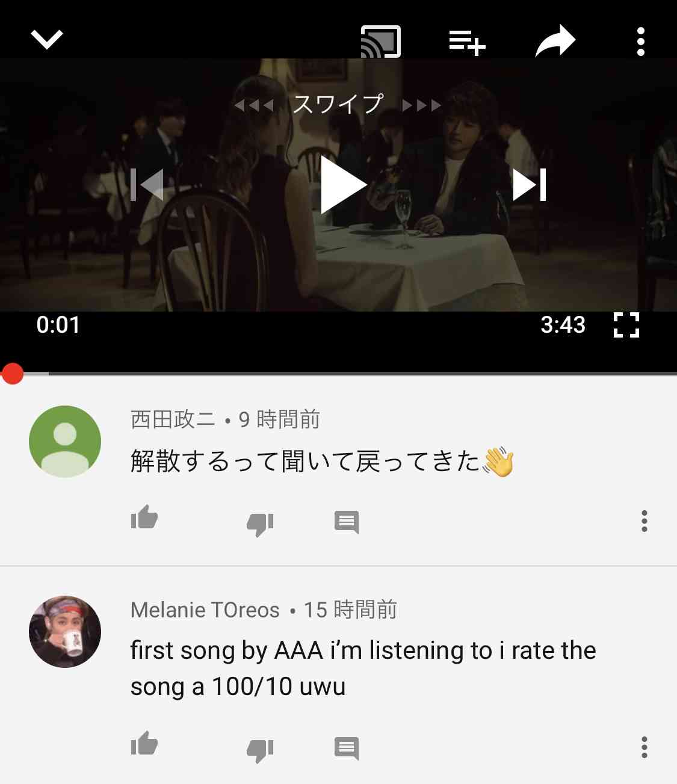Image resolution: width=677 pixels, height=784 pixels.
Task: Dislike Melanie TOreos's comment
Action: [x=260, y=750]
